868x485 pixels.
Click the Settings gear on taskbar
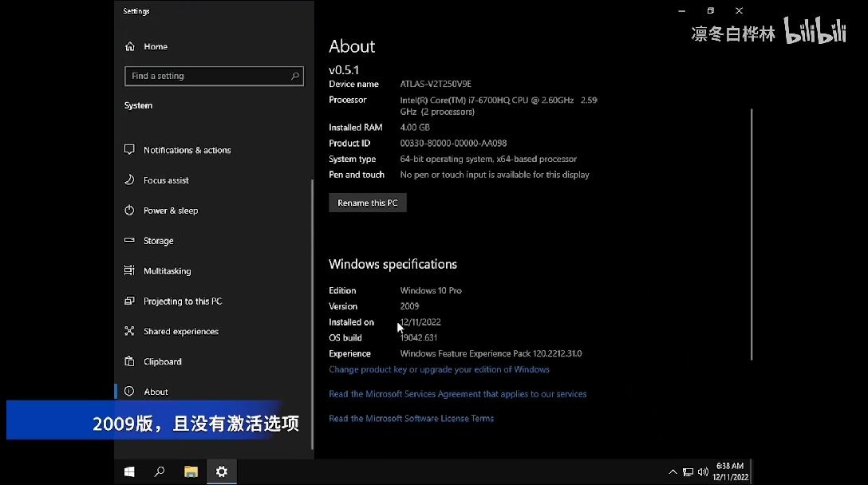tap(222, 471)
